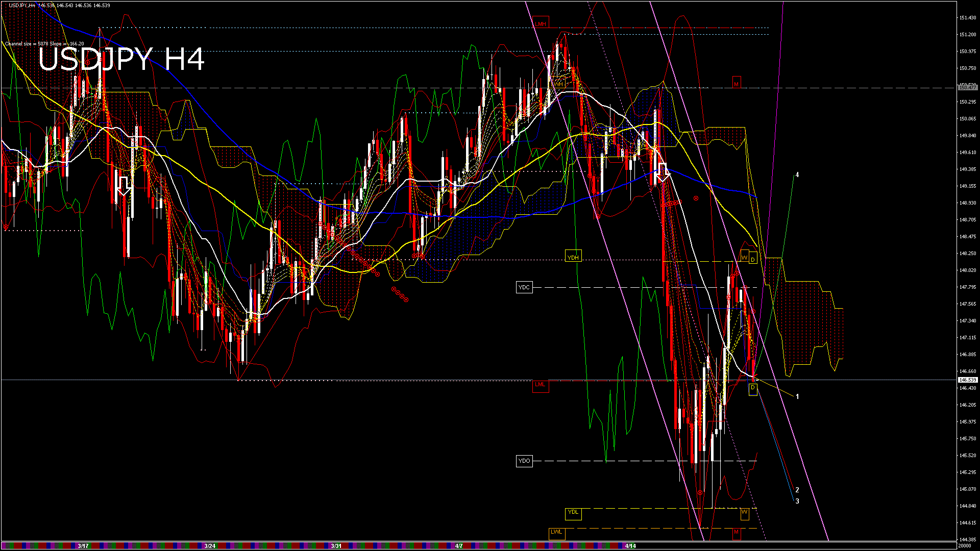Viewport: 980px width, 551px height.
Task: Click the orange LWH label near chart peak
Action: (557, 84)
